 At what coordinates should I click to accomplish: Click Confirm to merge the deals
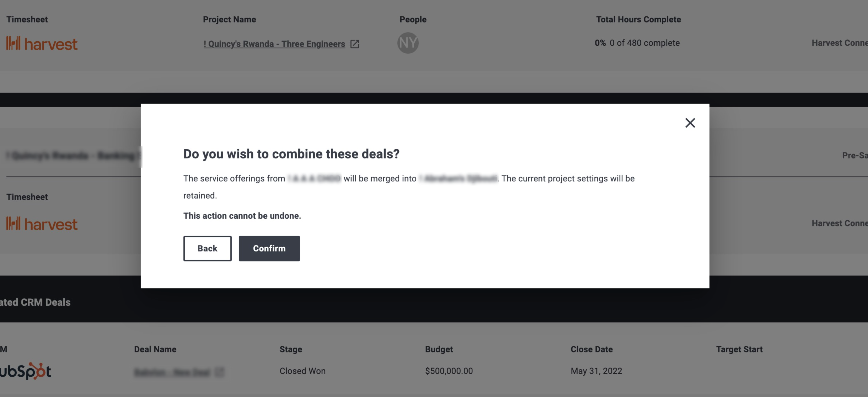tap(269, 248)
